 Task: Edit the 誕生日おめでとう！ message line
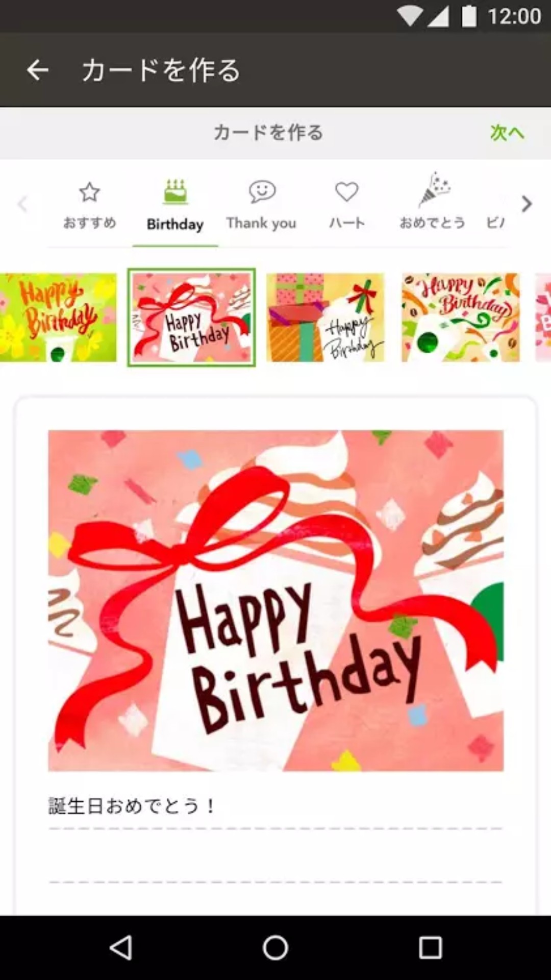click(x=275, y=806)
